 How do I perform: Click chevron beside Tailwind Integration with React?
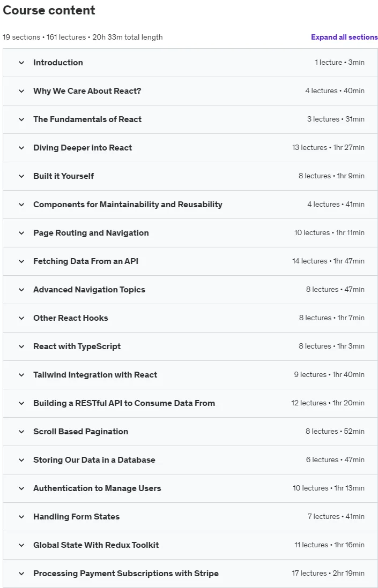(21, 375)
